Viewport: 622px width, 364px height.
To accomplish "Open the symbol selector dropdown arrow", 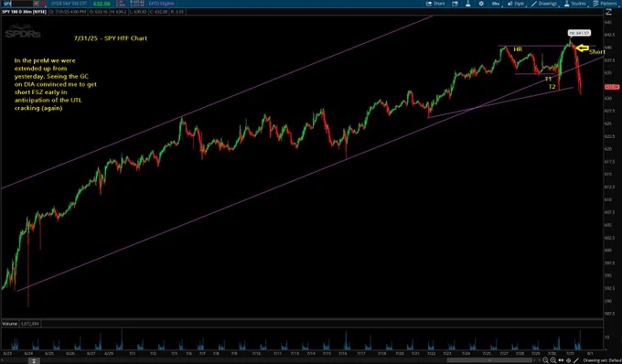I will [36, 4].
